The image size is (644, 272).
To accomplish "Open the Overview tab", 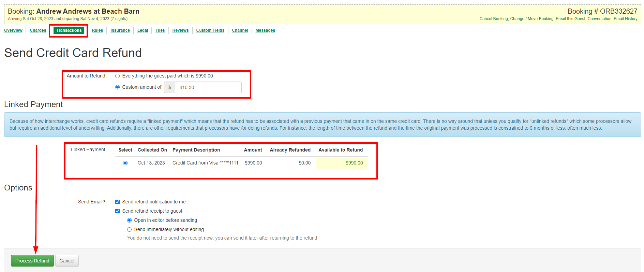I will 13,30.
